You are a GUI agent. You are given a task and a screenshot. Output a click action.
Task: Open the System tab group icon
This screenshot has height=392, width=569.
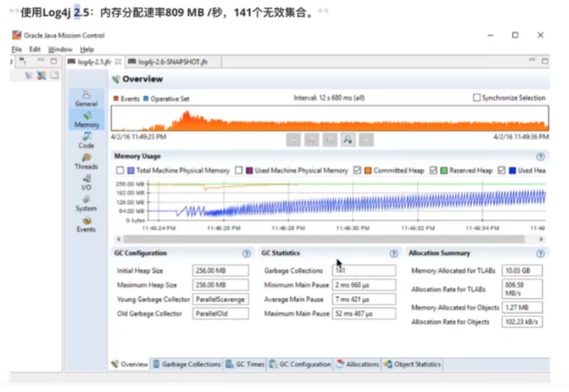(87, 203)
